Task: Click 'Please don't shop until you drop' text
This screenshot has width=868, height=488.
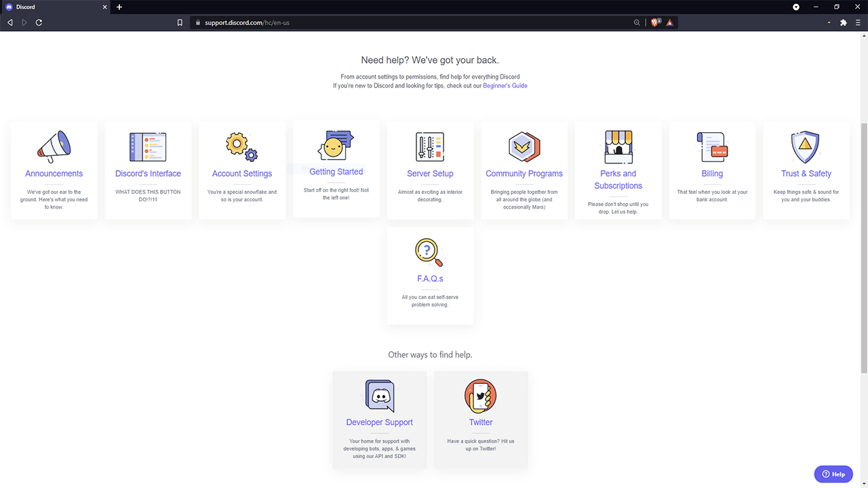Action: (618, 208)
